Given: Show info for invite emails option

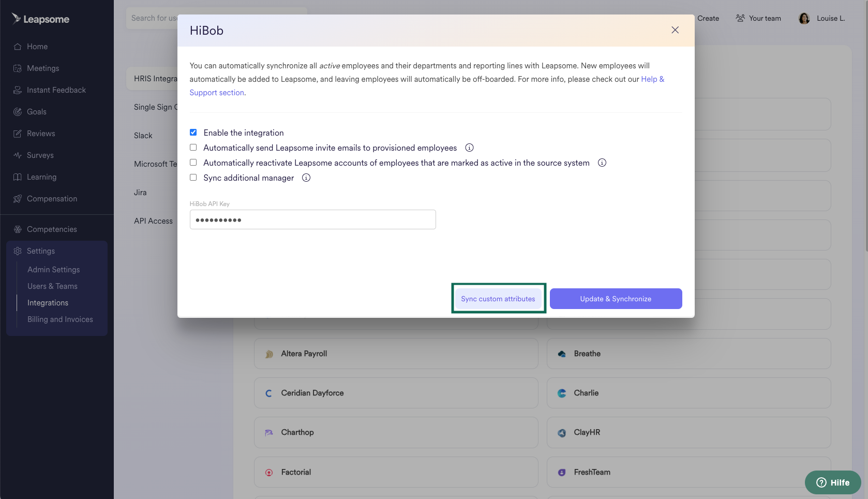Looking at the screenshot, I should coord(469,148).
